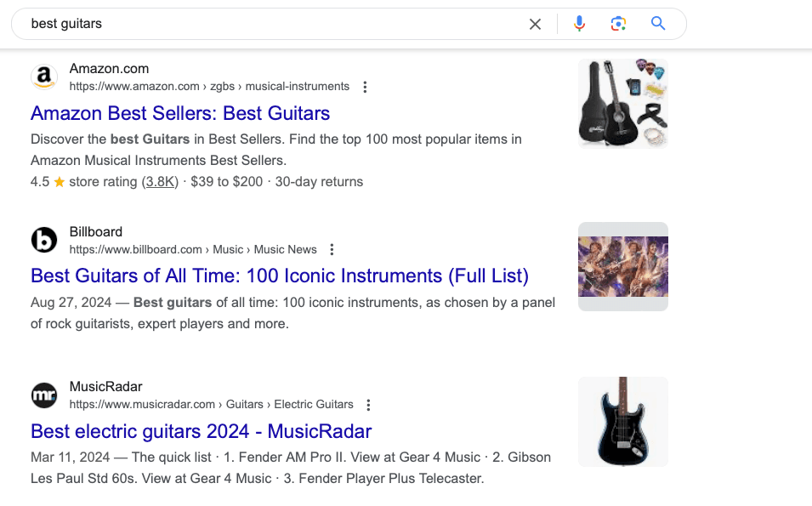Viewport: 812px width, 506px height.
Task: Open more options for MusicRadar result
Action: pyautogui.click(x=368, y=405)
